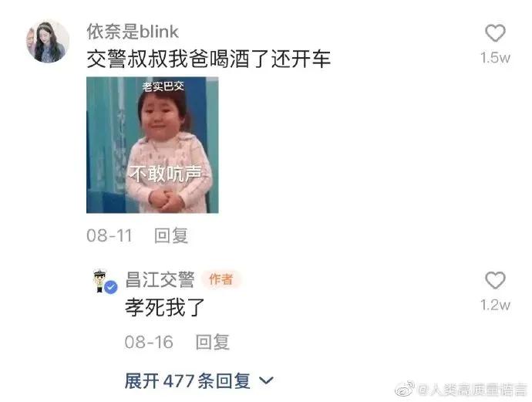Tap the 1.5w like count
Screen dimensions: 532x402
(x=495, y=58)
